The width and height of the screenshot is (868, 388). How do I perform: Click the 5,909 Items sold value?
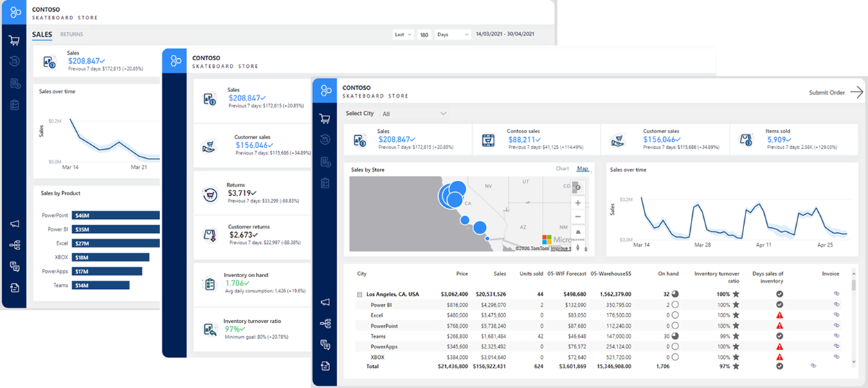click(779, 139)
